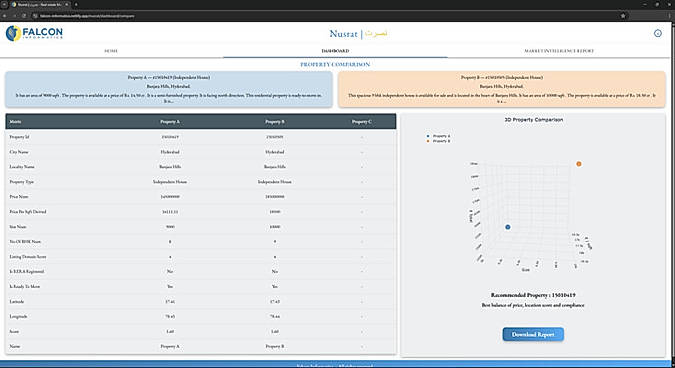The height and width of the screenshot is (368, 675).
Task: Click the 3D Property Comparison chart title
Action: click(x=533, y=120)
